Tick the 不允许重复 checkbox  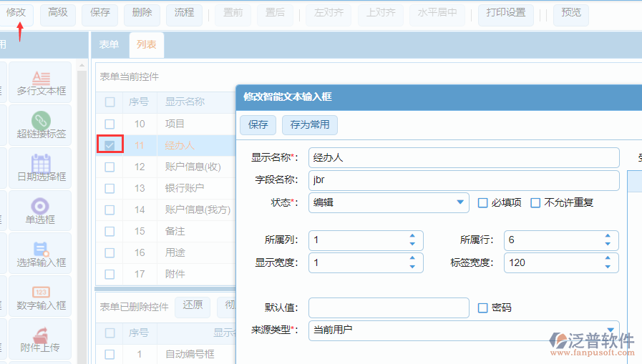point(535,203)
